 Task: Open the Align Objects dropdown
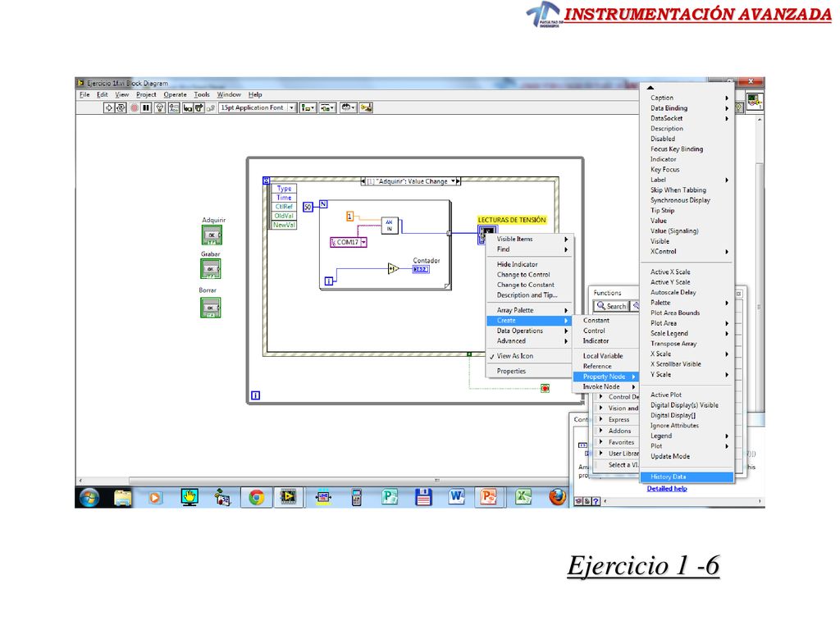(x=308, y=107)
